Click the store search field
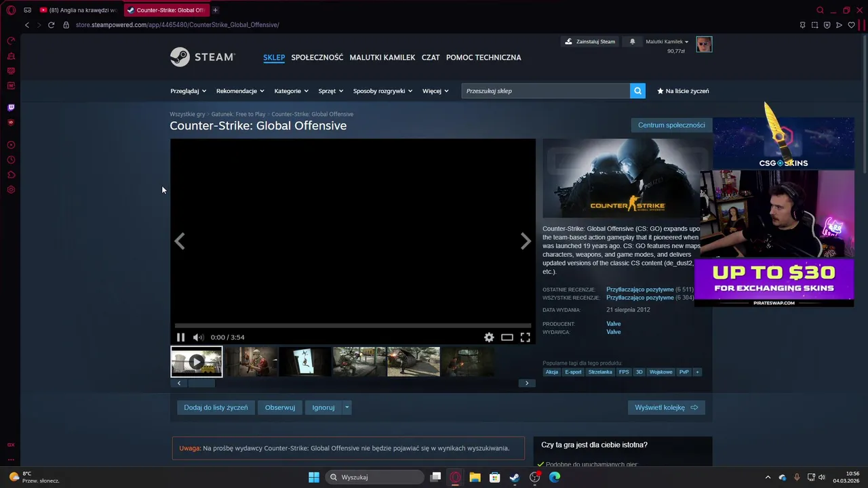The image size is (868, 488). (x=545, y=91)
